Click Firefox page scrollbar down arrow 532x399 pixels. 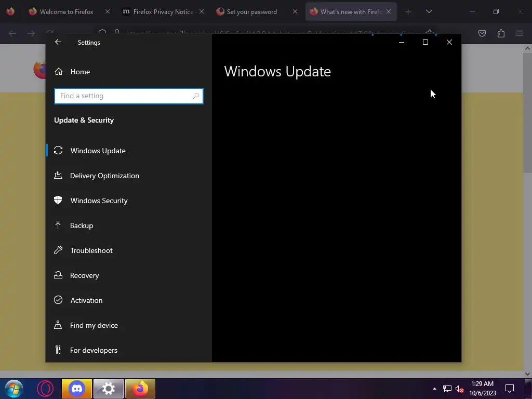pos(527,374)
